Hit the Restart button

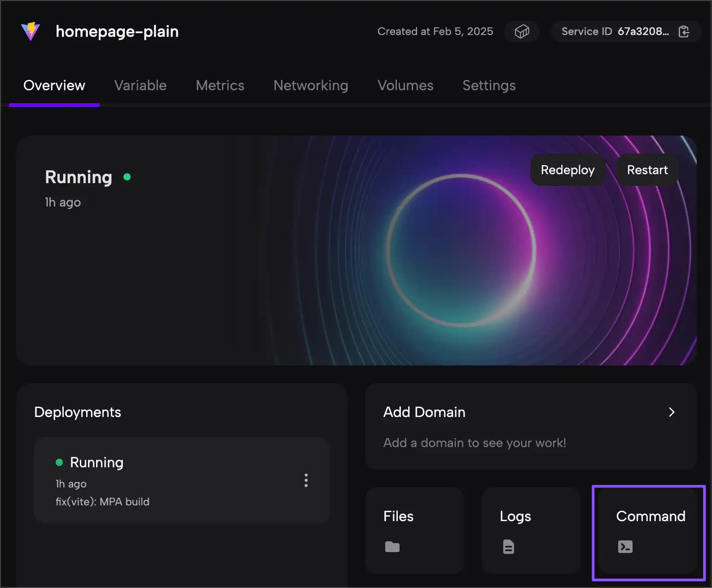(647, 170)
